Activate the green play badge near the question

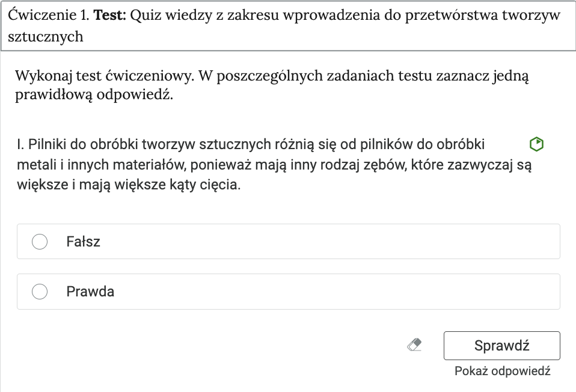[x=536, y=144]
